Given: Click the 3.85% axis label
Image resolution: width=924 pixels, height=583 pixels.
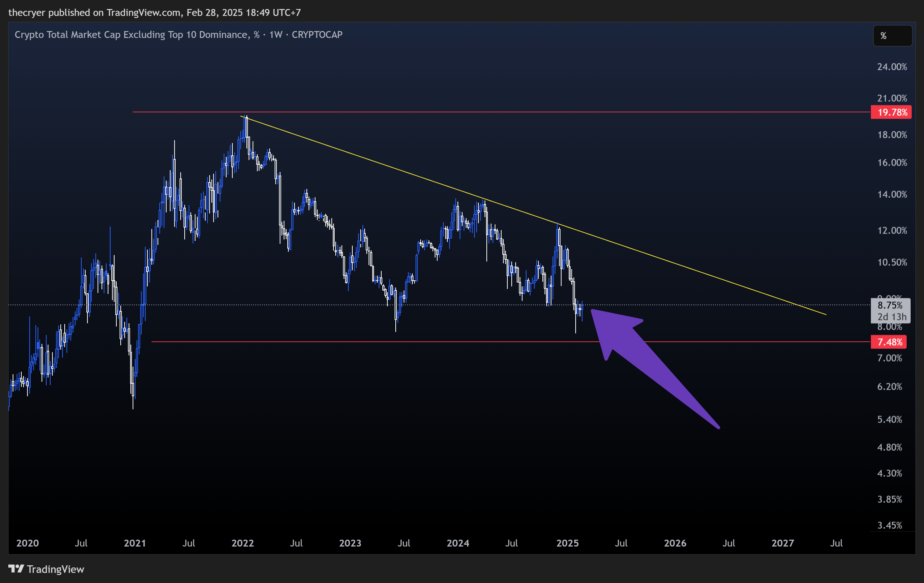Looking at the screenshot, I should coord(890,500).
